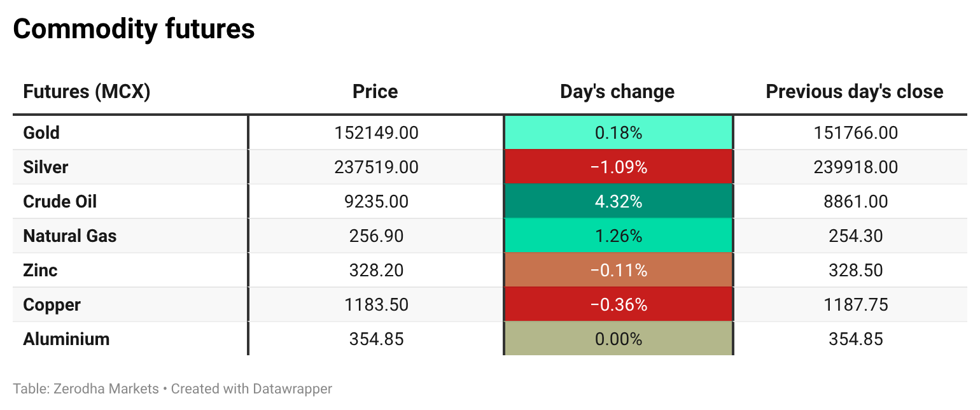Select the Day's change column header
Viewport: 980px width, 410px height.
tap(617, 92)
